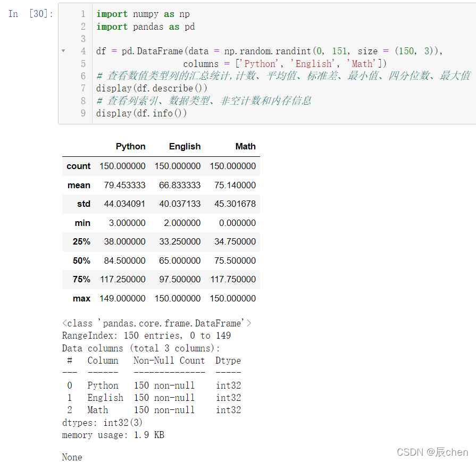
Task: Click the pandas.core.frame.DataFrame class line
Action: point(157,323)
